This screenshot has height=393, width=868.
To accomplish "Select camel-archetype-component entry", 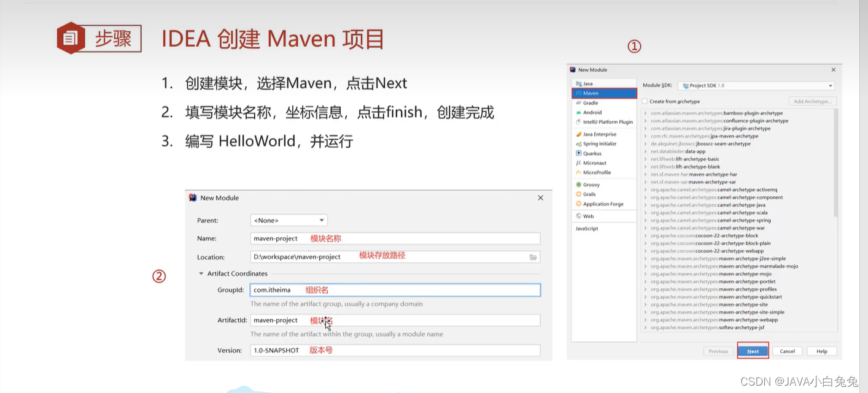I will [717, 197].
